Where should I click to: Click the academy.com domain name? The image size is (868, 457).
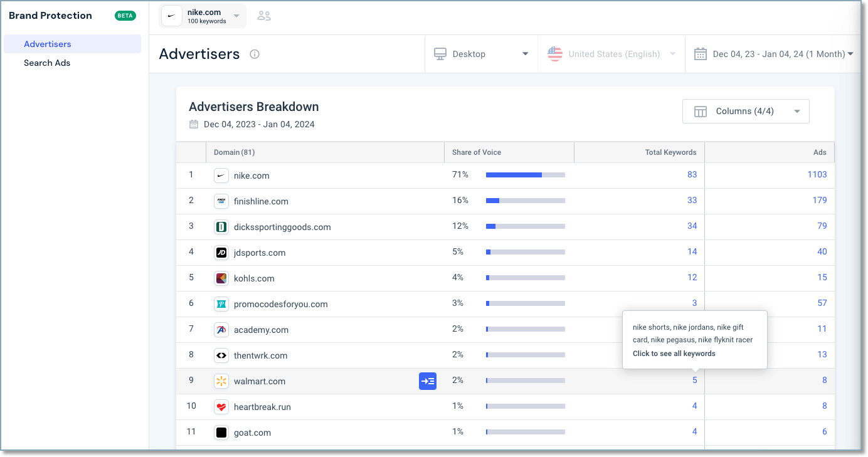(261, 330)
